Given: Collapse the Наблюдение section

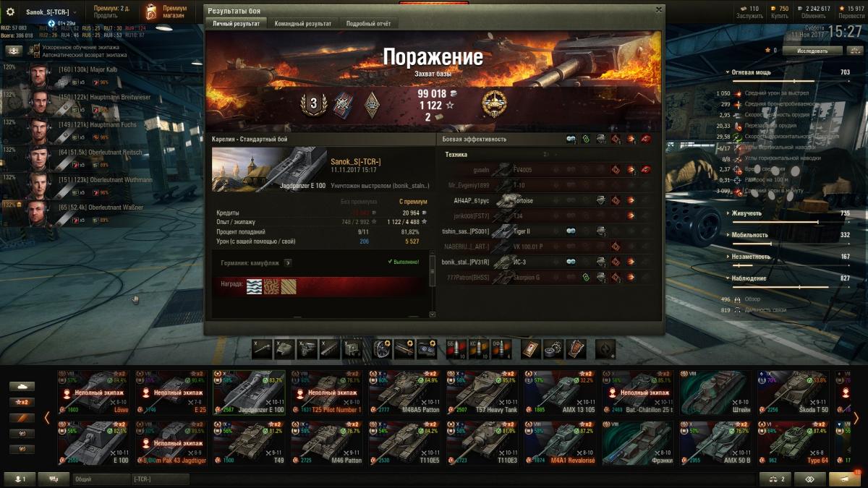Looking at the screenshot, I should tap(727, 278).
